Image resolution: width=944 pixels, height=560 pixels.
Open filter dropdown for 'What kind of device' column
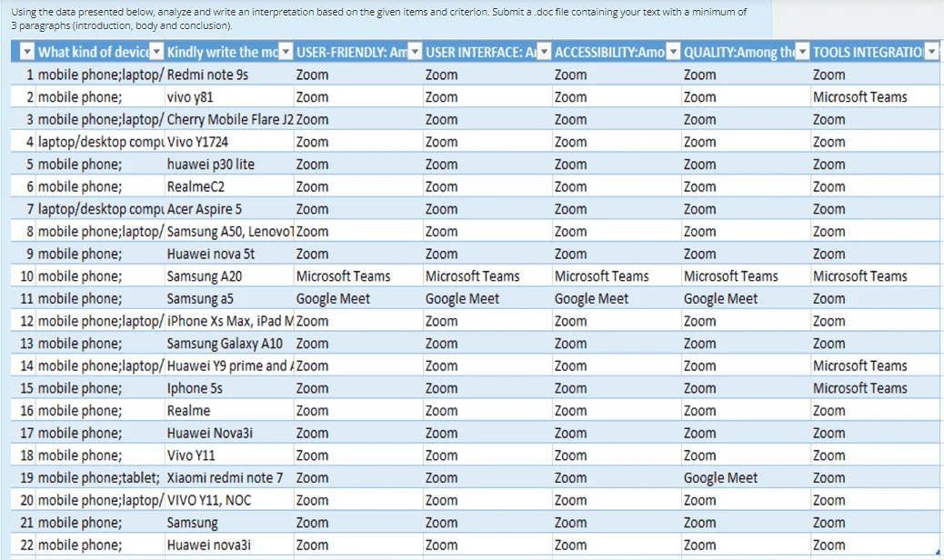coord(156,53)
